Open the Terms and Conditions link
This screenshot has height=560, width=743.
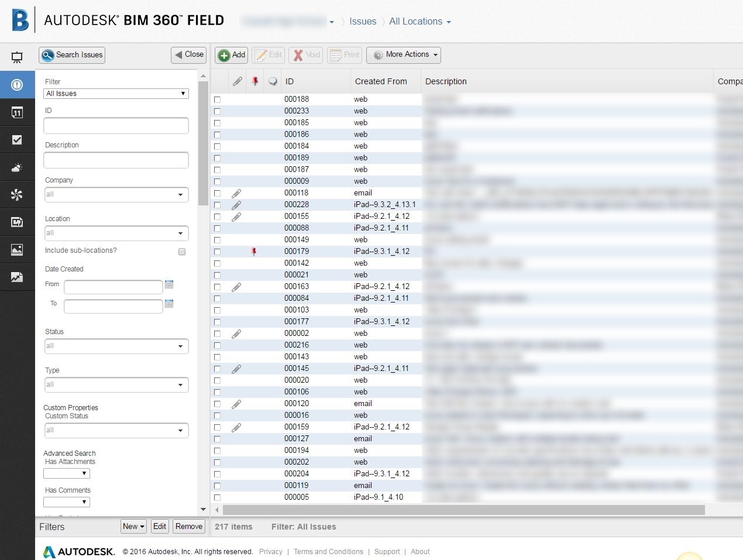(328, 551)
